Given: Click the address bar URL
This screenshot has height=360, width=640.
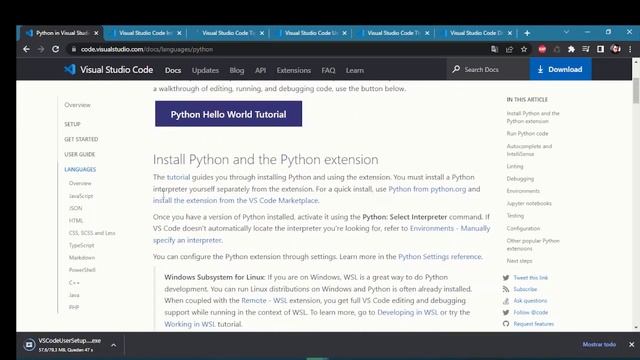Looking at the screenshot, I should (147, 49).
